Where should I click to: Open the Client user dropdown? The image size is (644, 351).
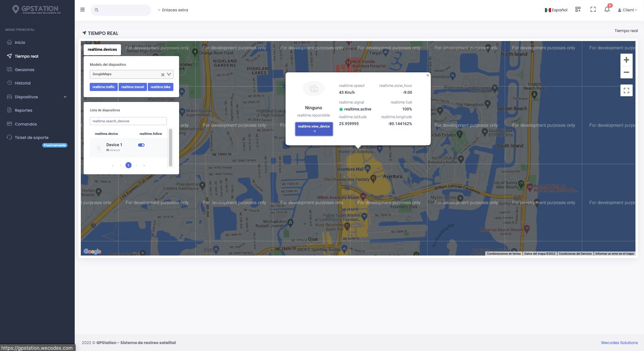pyautogui.click(x=627, y=10)
